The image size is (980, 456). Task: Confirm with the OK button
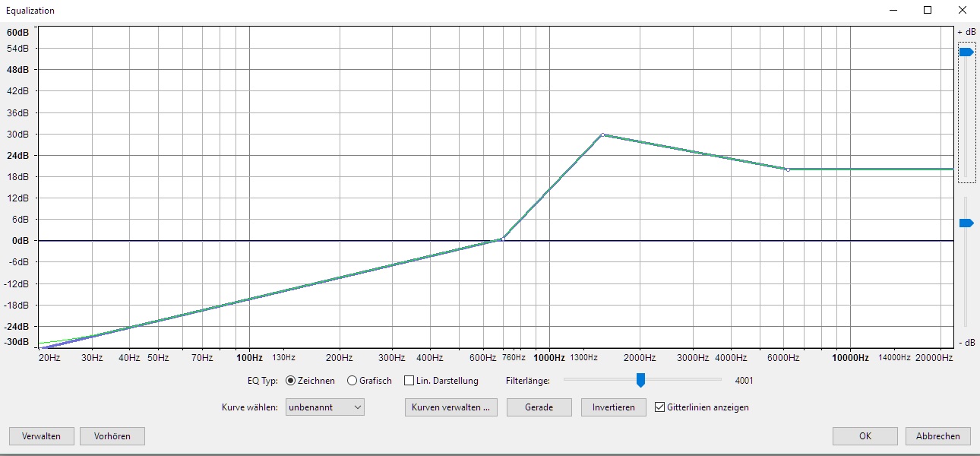[x=865, y=436]
